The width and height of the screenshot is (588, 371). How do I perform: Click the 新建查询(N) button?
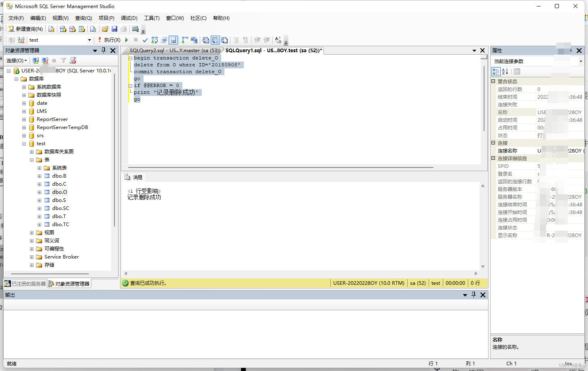coord(25,29)
